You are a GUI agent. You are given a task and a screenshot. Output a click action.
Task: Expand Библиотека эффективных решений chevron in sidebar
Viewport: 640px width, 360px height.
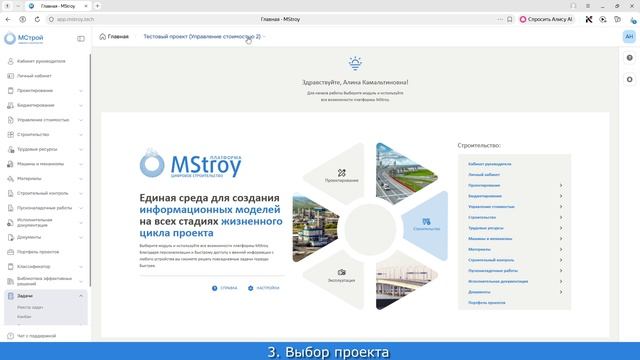tap(81, 282)
